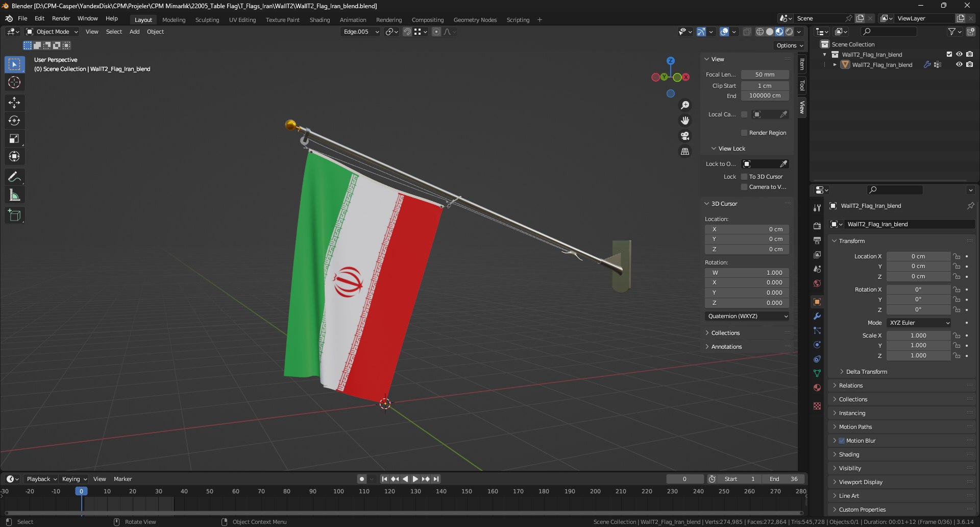Activate the Scale tool
This screenshot has height=527, width=980.
coord(14,139)
